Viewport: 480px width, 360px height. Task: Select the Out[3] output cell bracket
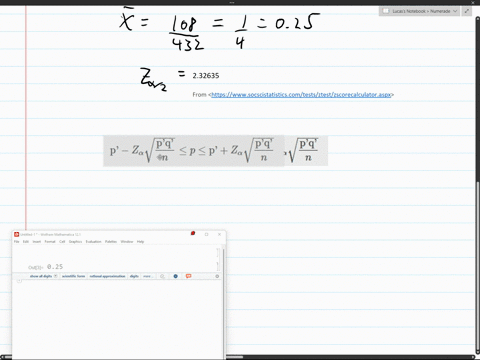218,266
